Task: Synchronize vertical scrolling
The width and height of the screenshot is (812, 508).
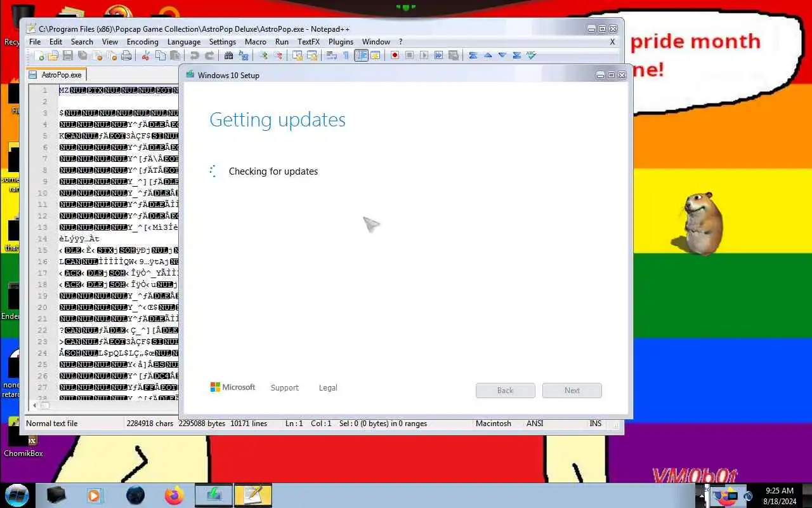Action: (297, 55)
